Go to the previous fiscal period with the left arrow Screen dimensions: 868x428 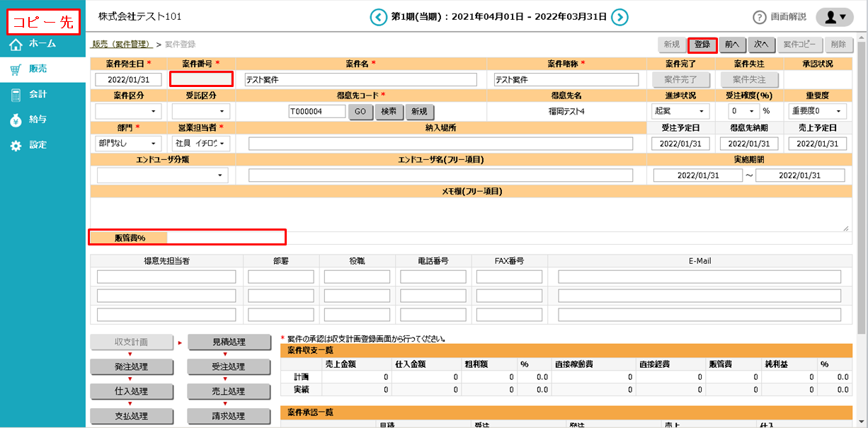click(x=379, y=17)
